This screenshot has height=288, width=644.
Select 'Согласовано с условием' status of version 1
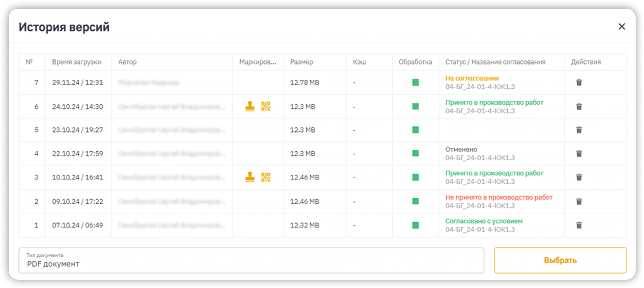tap(484, 221)
